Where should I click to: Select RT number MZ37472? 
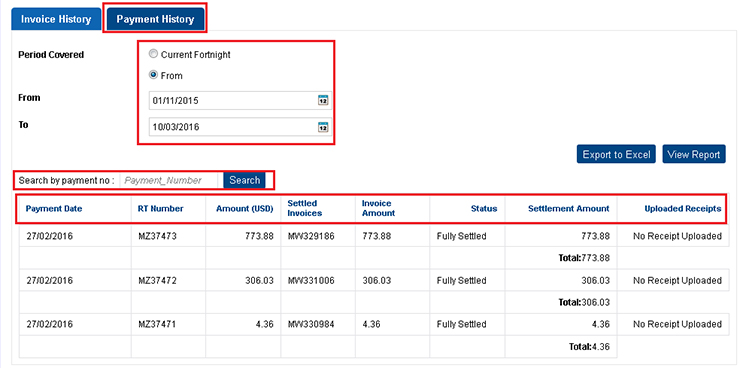157,281
